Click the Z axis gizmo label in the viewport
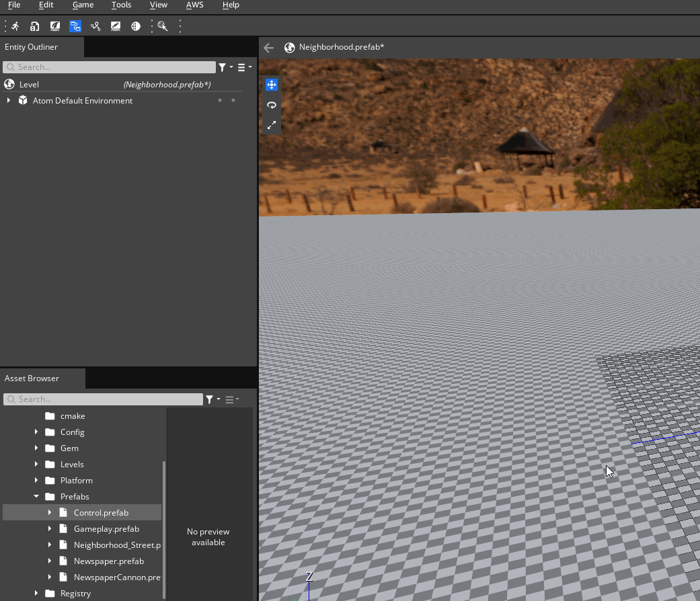The height and width of the screenshot is (601, 700). [x=309, y=576]
